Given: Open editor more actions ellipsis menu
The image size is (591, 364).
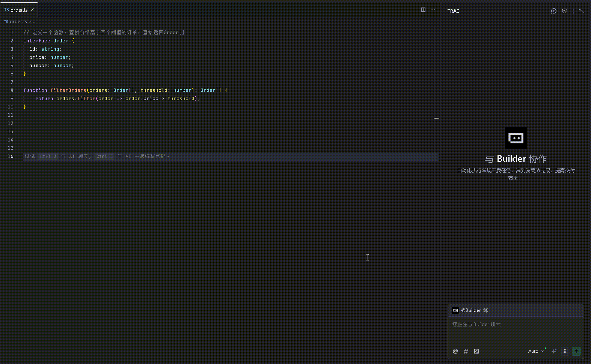Looking at the screenshot, I should 433,10.
